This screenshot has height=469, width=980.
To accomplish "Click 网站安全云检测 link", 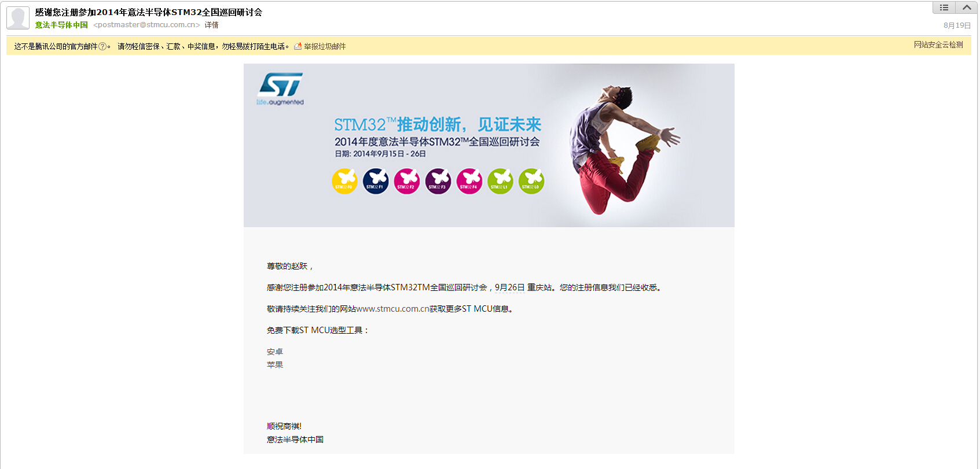I will click(938, 45).
